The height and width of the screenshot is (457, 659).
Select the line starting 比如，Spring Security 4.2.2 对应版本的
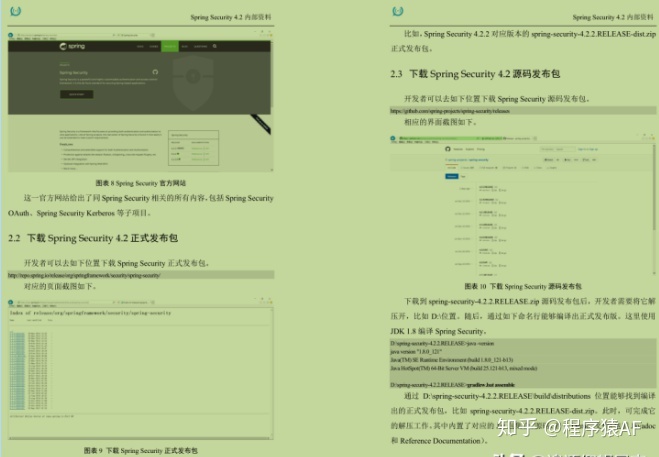coord(530,34)
